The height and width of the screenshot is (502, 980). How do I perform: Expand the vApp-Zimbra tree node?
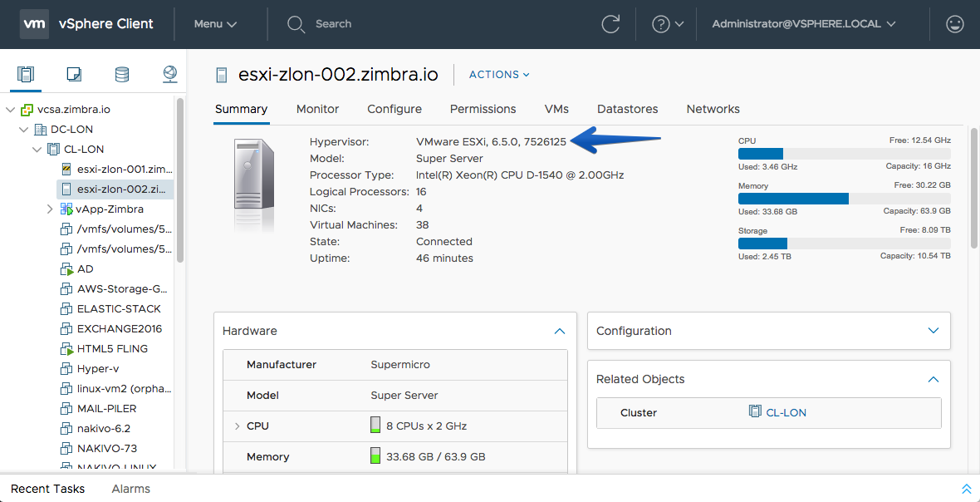tap(50, 209)
